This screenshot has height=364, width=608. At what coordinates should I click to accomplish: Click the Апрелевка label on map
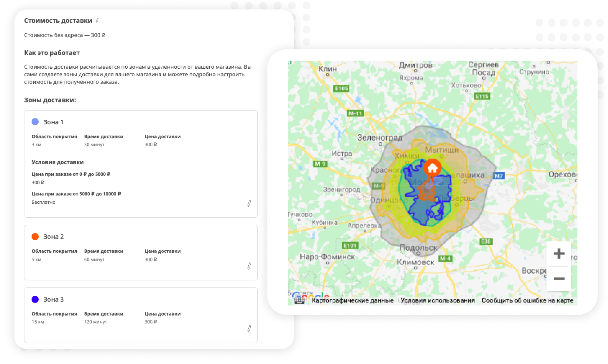coord(364,225)
